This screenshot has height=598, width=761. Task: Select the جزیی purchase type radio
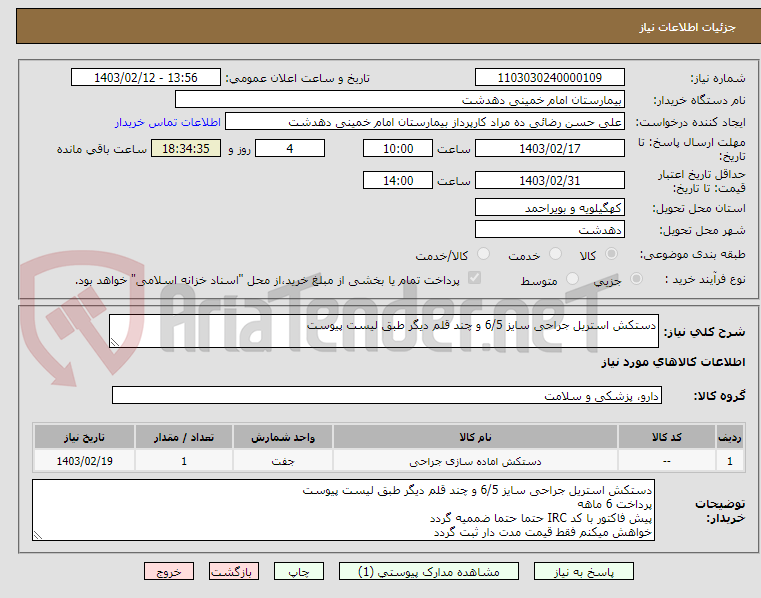point(636,279)
